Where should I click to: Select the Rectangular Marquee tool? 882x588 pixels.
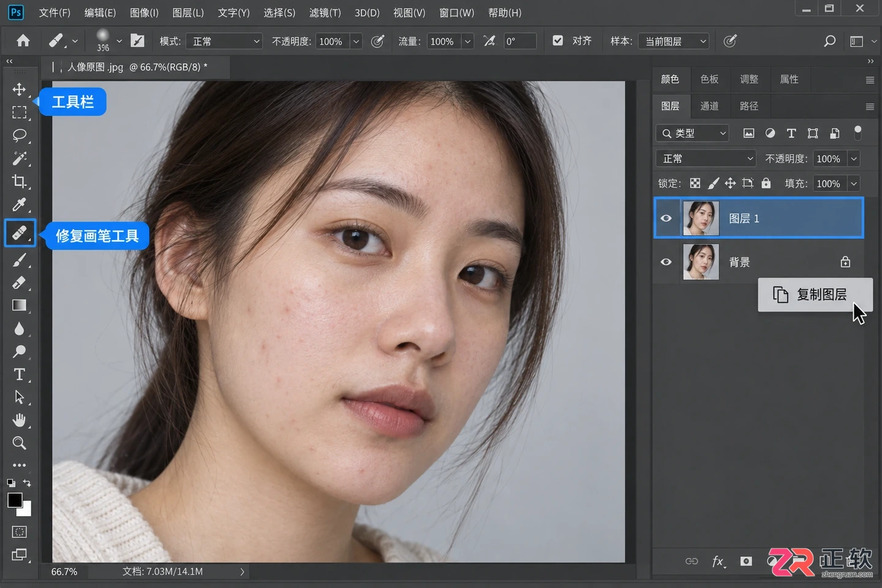tap(19, 113)
